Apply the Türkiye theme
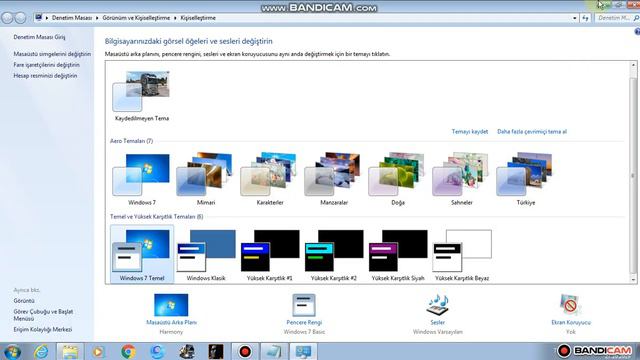Viewport: 640px width, 360px height. pos(526,179)
